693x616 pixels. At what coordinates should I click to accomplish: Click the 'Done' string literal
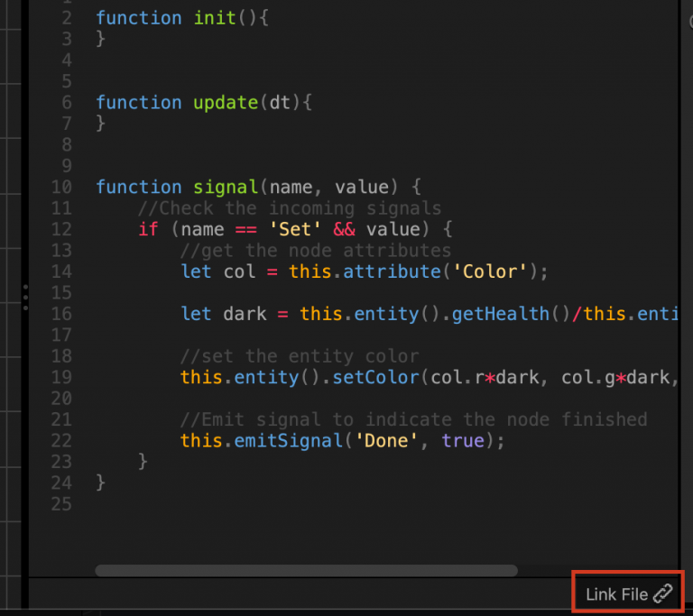coord(397,440)
